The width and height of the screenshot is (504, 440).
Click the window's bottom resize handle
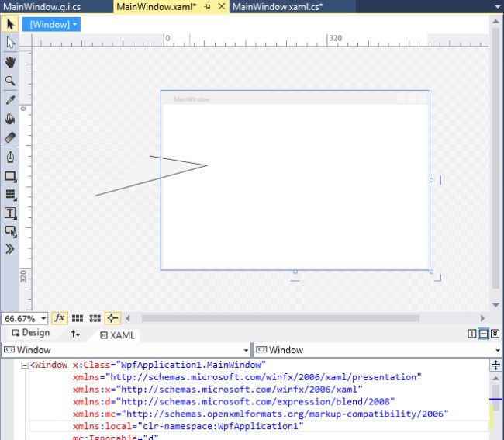(295, 272)
